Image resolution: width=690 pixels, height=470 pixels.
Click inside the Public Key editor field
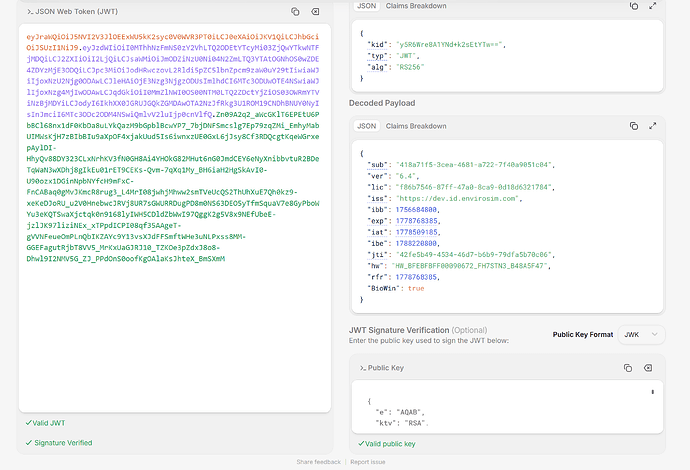(x=507, y=407)
